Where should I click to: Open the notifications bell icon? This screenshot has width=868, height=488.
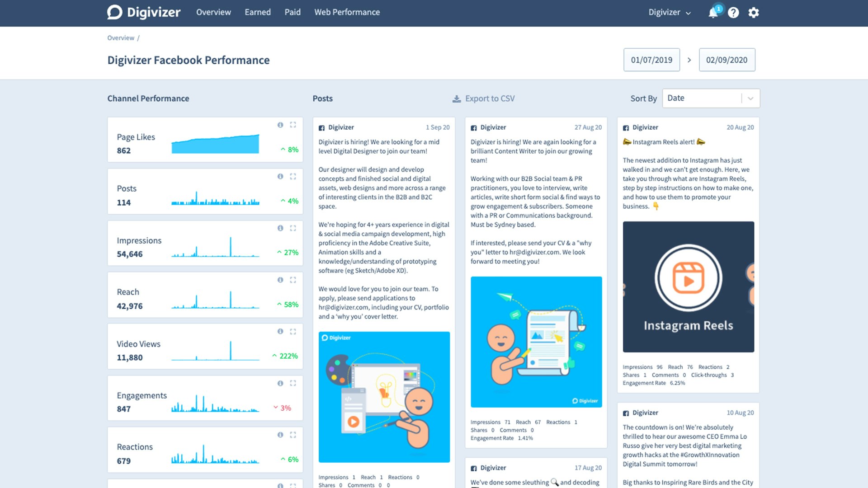coord(713,13)
